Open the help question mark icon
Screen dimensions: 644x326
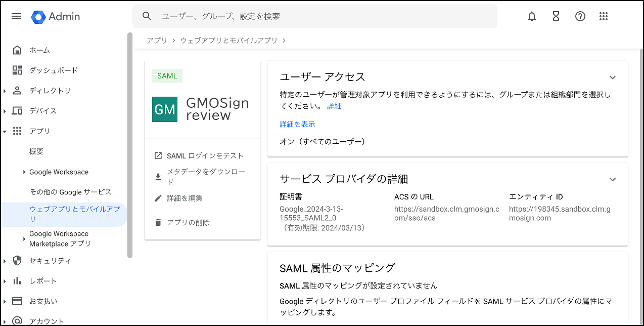[580, 16]
